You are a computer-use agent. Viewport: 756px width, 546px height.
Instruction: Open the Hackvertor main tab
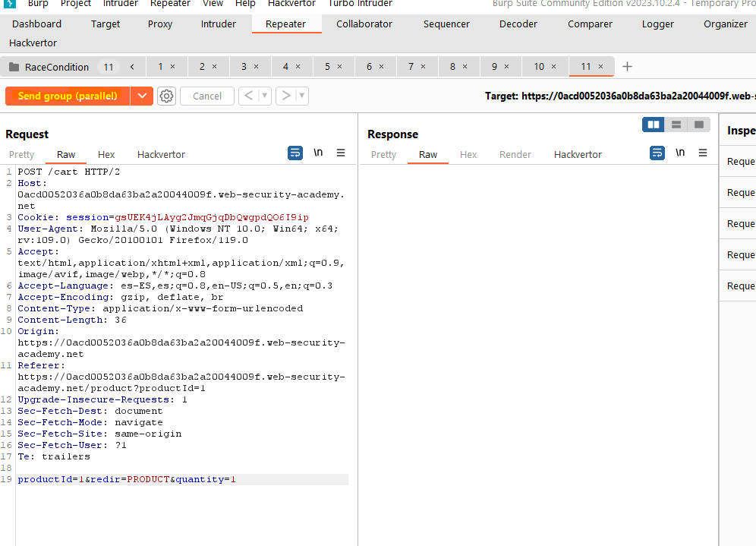click(x=33, y=43)
